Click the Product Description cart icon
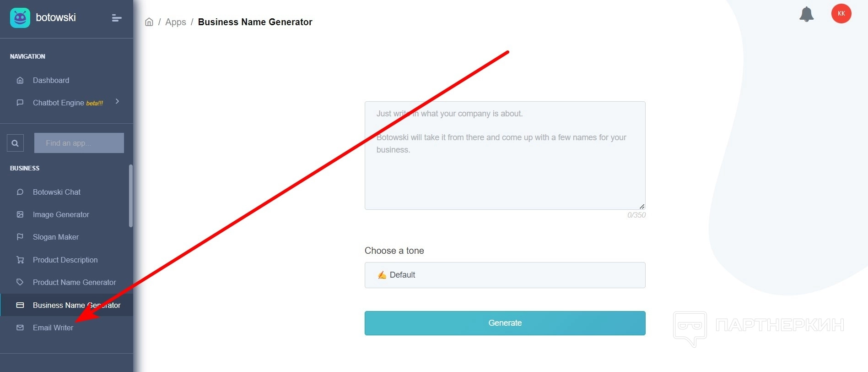 [x=20, y=260]
